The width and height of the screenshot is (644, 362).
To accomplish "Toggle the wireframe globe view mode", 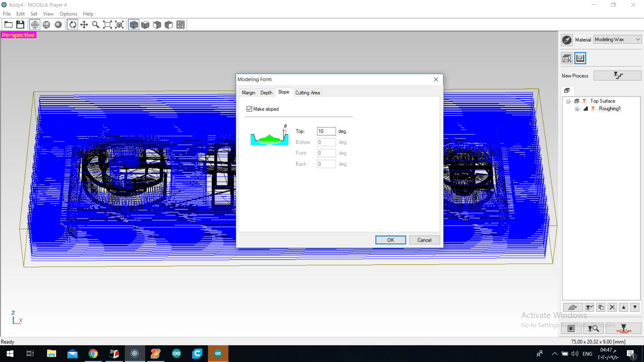I will tap(35, 24).
